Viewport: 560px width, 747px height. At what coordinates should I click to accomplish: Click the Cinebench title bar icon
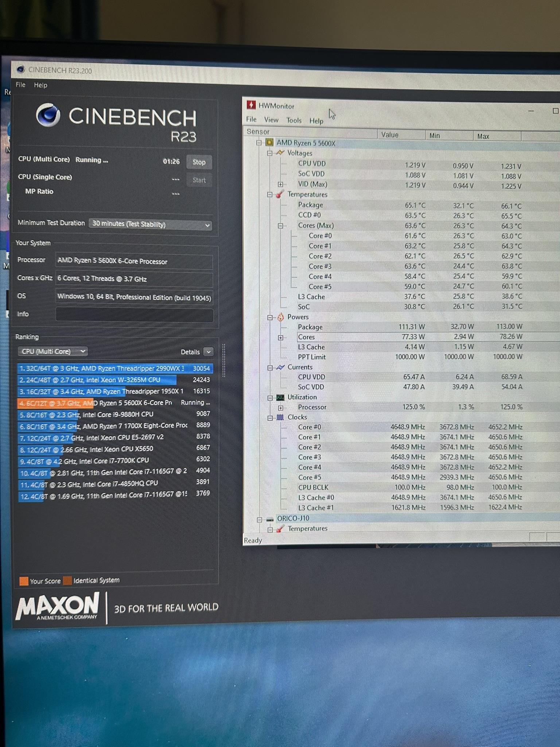coord(21,69)
